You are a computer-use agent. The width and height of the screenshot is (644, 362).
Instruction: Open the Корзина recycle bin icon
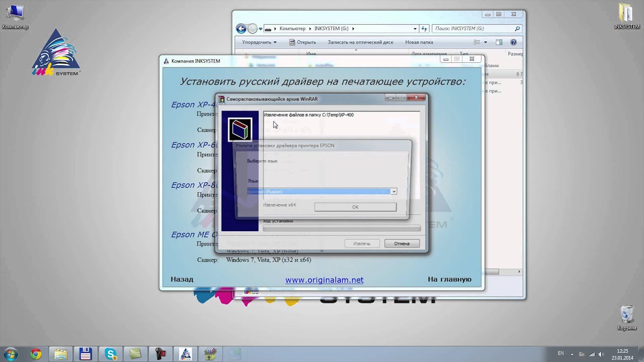tap(627, 318)
